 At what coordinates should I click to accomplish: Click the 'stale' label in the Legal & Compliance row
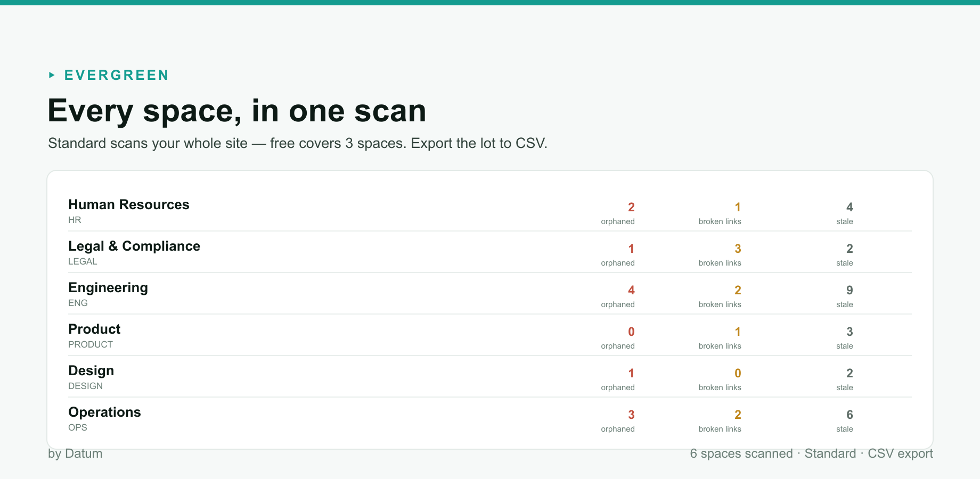[845, 263]
